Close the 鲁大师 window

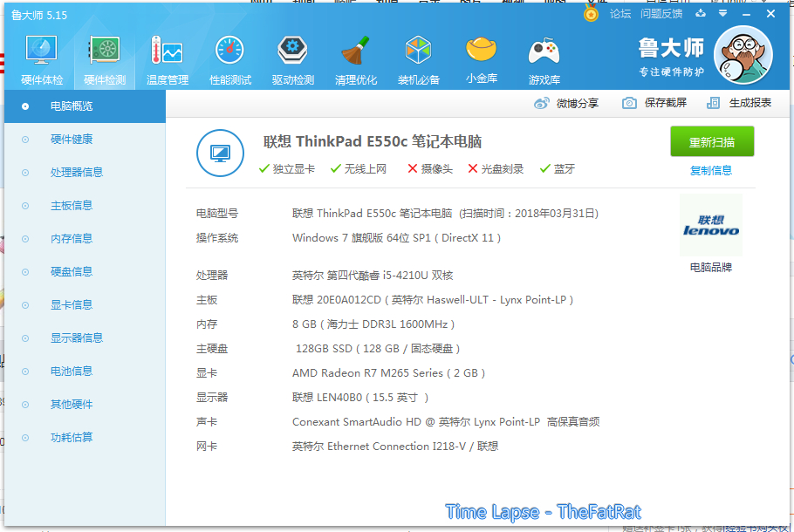click(770, 14)
